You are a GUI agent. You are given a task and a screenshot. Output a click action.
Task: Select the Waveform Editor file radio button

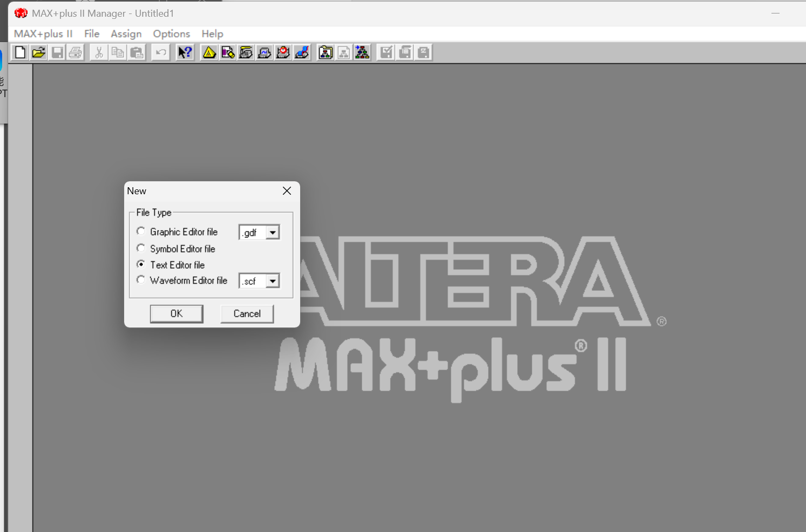tap(141, 279)
